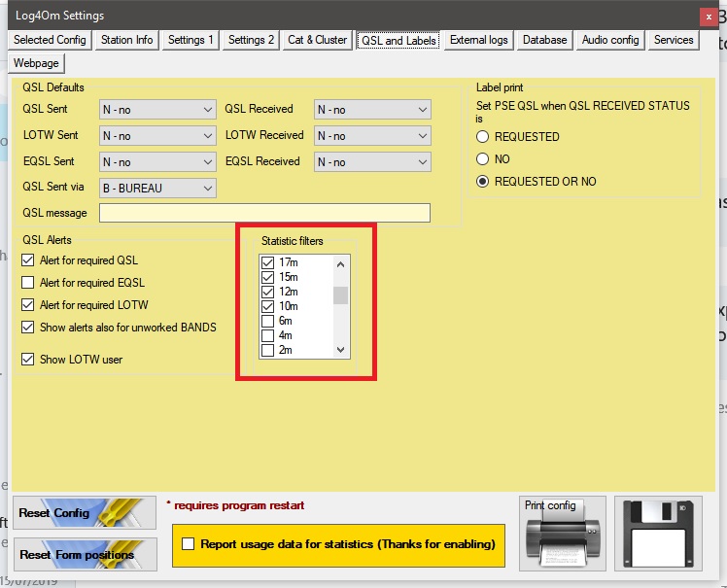Toggle Alert for required LOTW checkbox
The image size is (727, 588).
click(x=28, y=304)
